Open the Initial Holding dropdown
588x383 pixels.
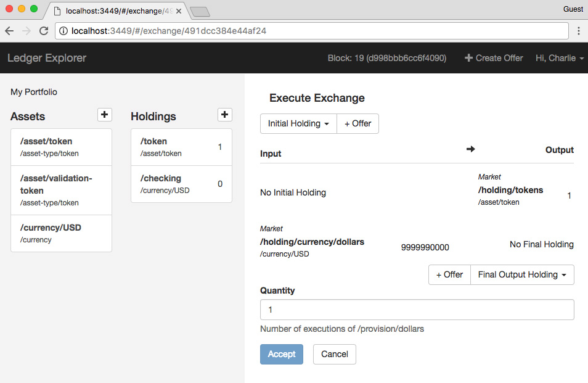click(x=298, y=124)
